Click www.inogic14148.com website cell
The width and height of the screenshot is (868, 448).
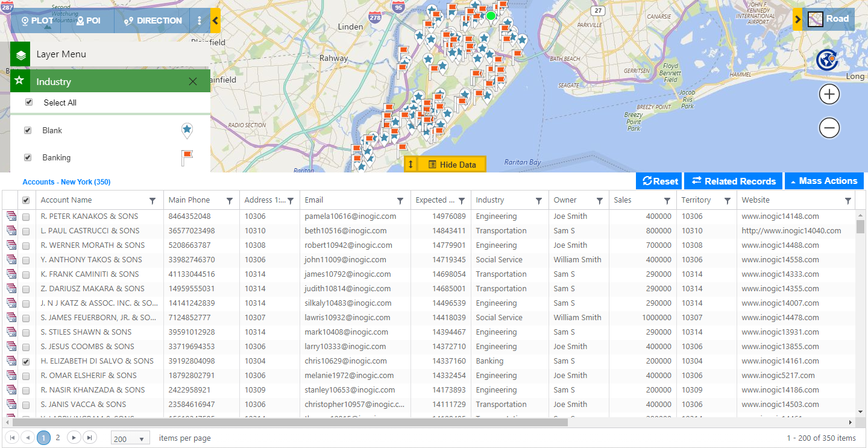[x=780, y=216]
